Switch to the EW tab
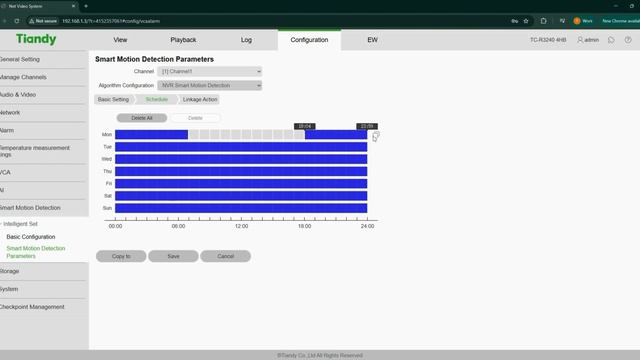Image resolution: width=640 pixels, height=360 pixels. tap(372, 40)
